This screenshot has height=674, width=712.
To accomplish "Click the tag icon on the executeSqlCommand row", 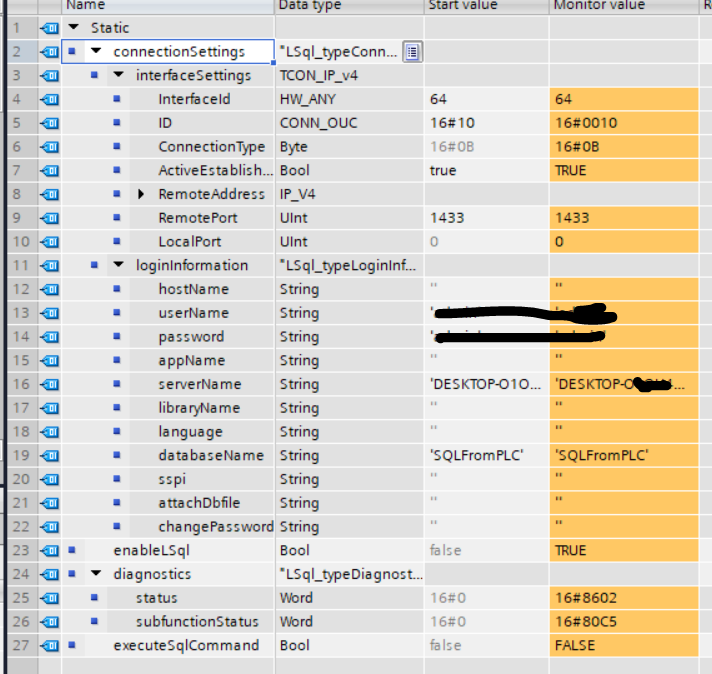I will click(48, 645).
